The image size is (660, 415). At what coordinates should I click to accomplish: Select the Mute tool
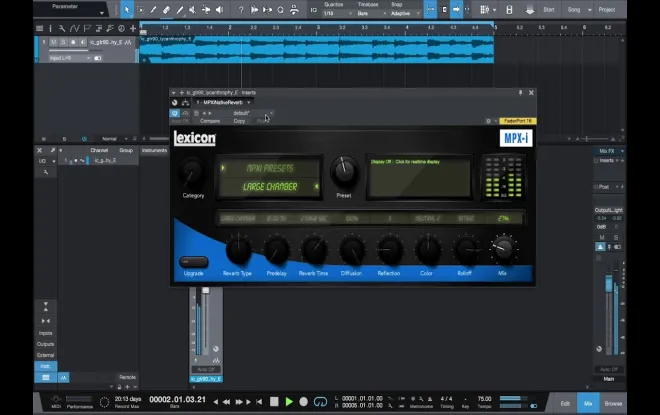click(x=193, y=10)
